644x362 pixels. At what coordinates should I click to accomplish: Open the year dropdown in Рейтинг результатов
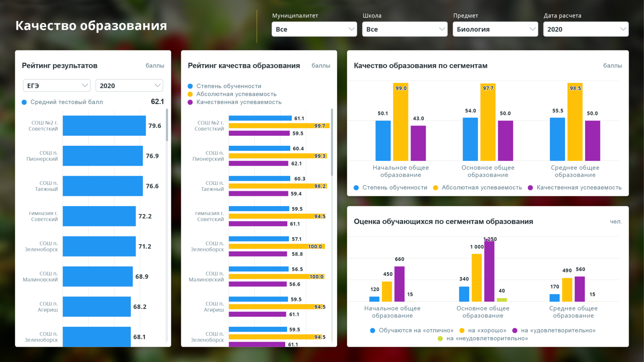[129, 86]
